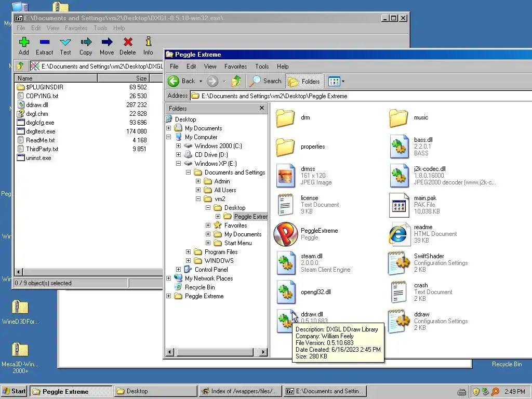The height and width of the screenshot is (399, 532).
Task: Select the music folder icon
Action: [398, 118]
